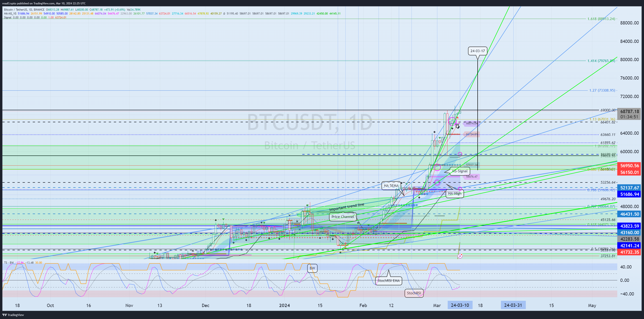Click the 57037.34 value tag

pyautogui.click(x=471, y=165)
